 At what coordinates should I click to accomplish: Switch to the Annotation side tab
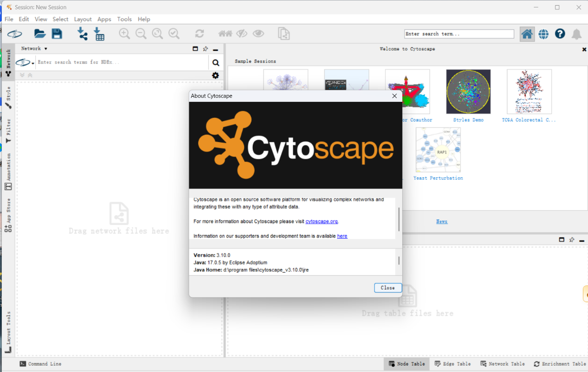tap(8, 172)
